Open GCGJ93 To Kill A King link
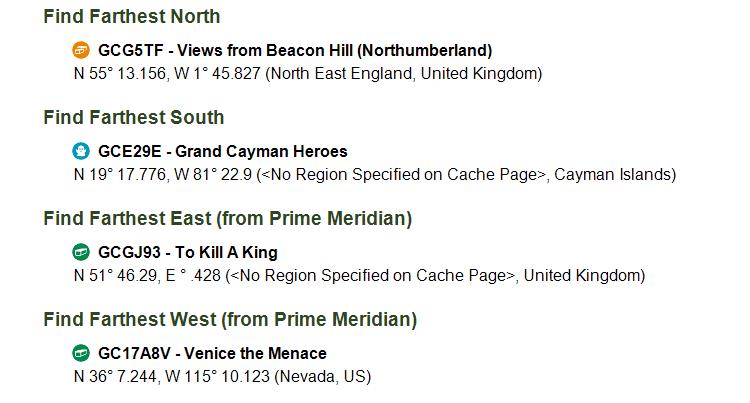This screenshot has width=750, height=403. click(x=188, y=252)
